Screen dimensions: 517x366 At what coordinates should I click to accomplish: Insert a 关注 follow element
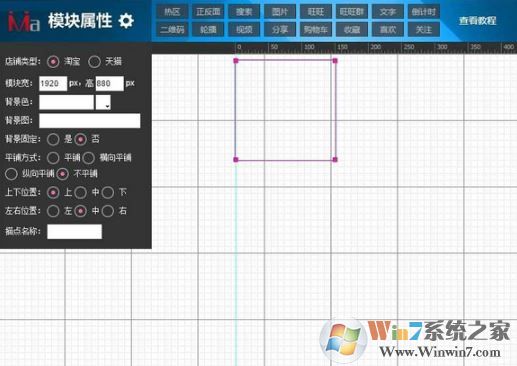click(424, 30)
